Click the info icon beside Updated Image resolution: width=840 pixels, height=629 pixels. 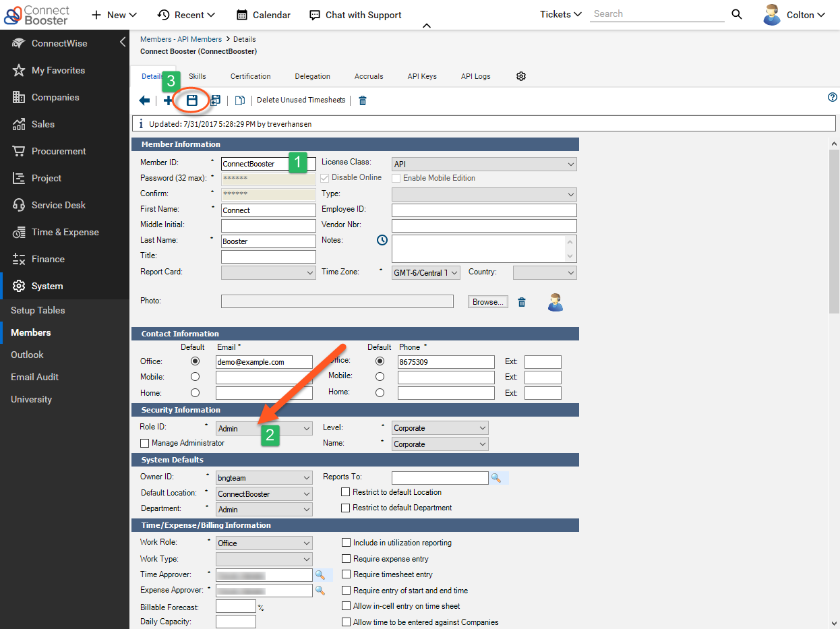click(x=140, y=124)
